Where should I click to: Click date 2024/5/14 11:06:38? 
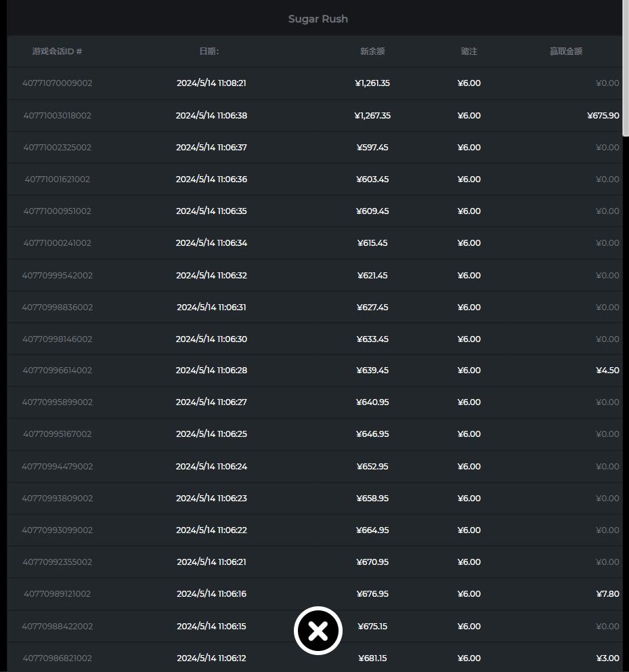tap(211, 116)
